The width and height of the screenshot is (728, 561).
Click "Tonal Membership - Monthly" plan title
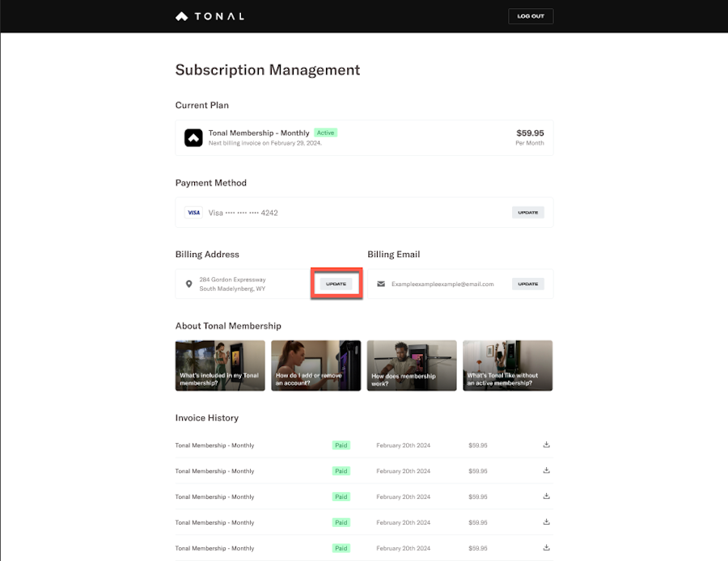[259, 133]
